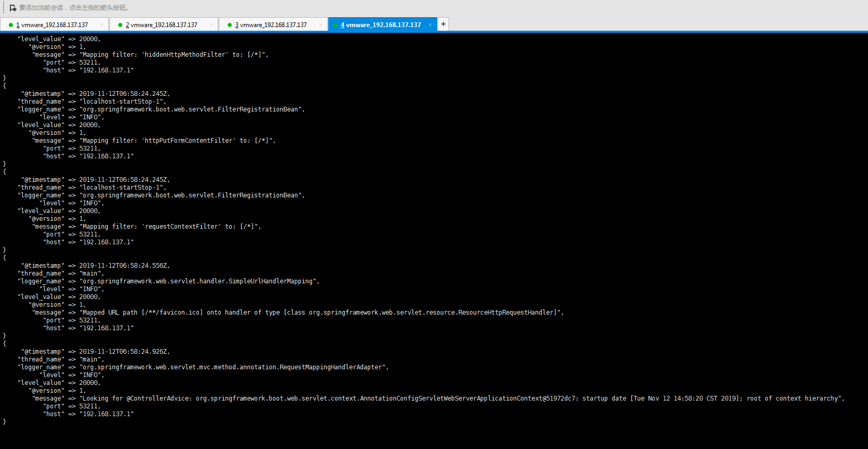
Task: Switch to session tab 2 vmware_192.168.137.137
Action: (164, 24)
